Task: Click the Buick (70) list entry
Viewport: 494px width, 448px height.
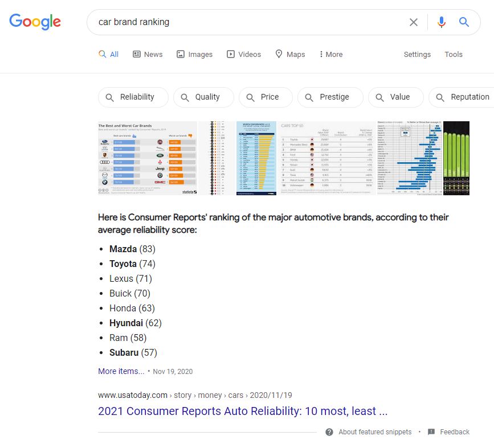Action: click(x=130, y=293)
